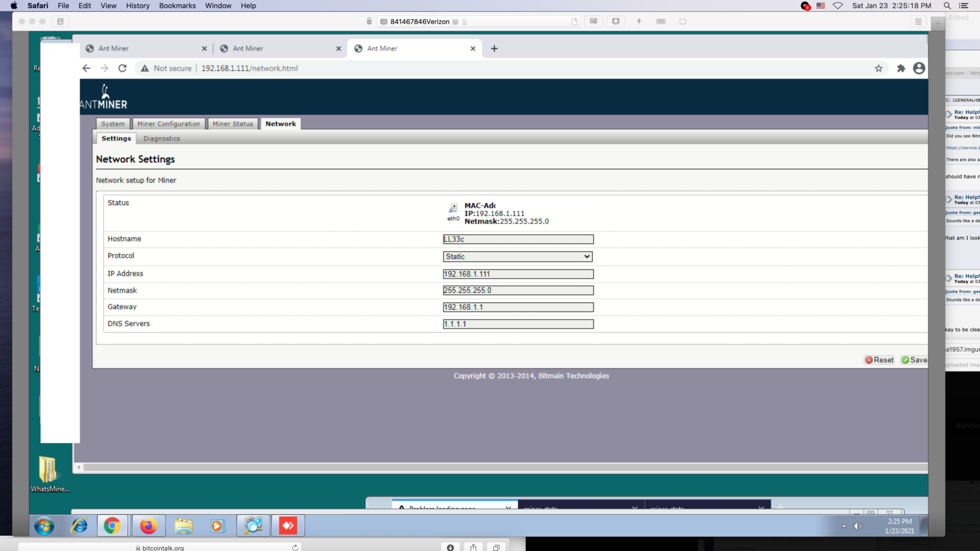Click the Not secure warning icon

145,68
